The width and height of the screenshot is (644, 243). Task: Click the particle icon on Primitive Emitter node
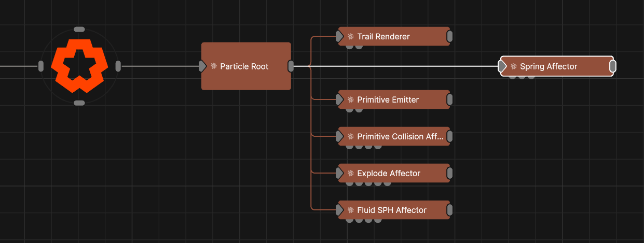coord(351,99)
